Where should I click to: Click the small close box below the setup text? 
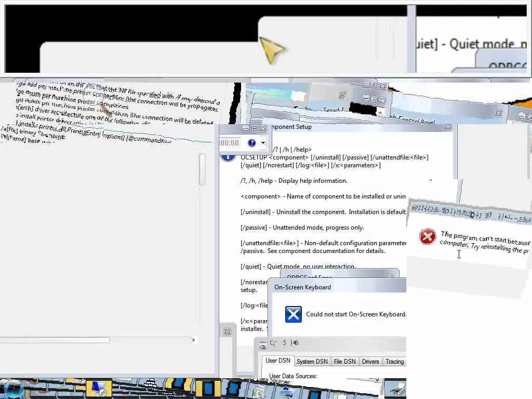pos(228,332)
